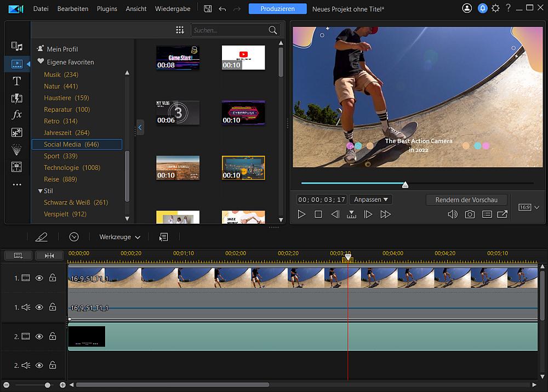Change library view with grid icon
548x392 pixels.
(x=180, y=30)
